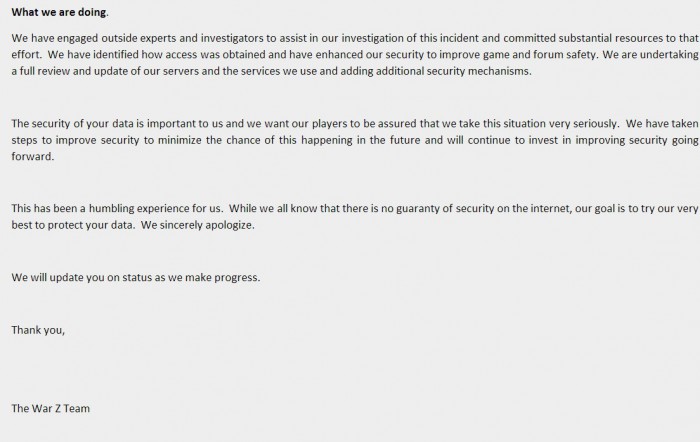Click 'The War Z Team' signature
The image size is (700, 442).
(50, 409)
